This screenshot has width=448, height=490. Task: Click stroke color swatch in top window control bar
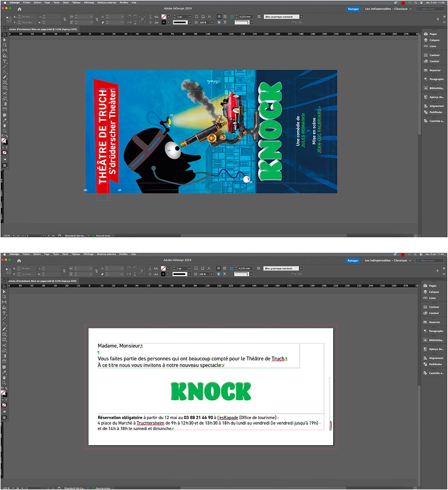[164, 23]
